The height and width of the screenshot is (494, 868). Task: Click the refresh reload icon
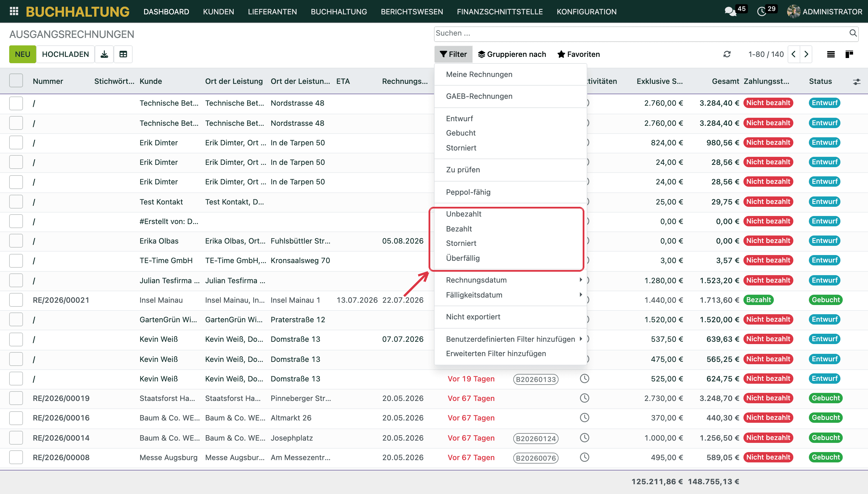coord(727,54)
